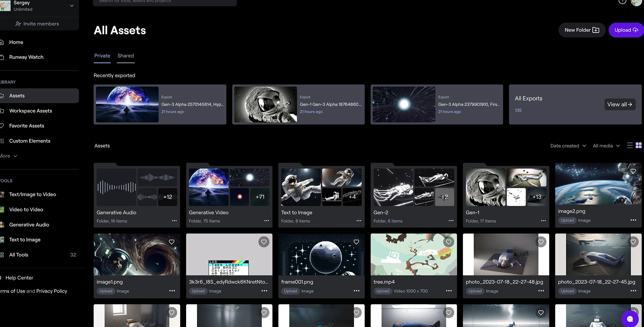Favorite photo_2023-07-18_22-27-48.jpg
The width and height of the screenshot is (644, 327).
541,242
